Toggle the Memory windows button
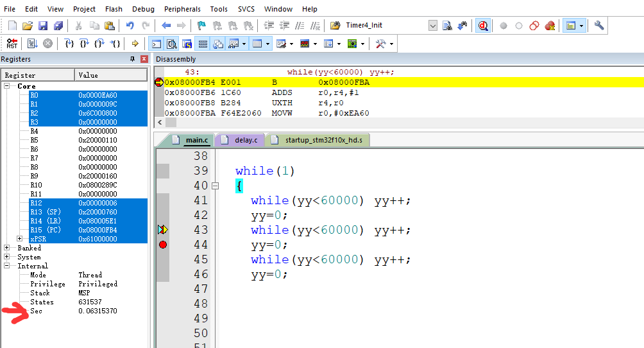The height and width of the screenshot is (348, 644). (257, 44)
